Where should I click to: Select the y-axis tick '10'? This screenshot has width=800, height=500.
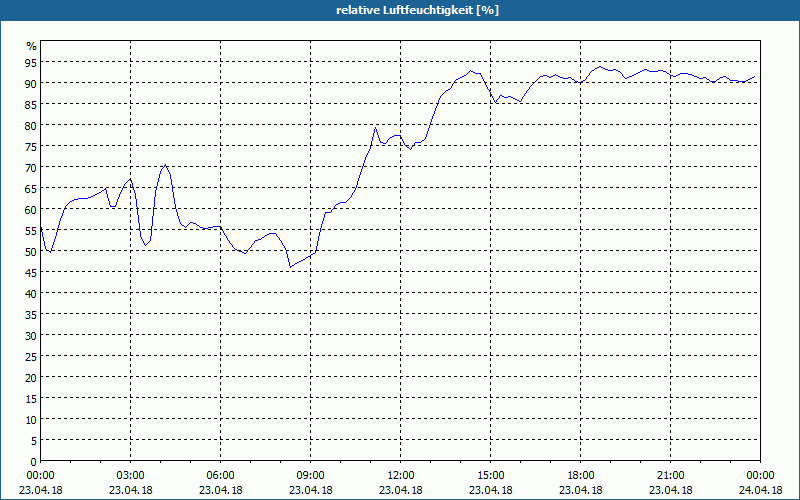click(x=31, y=420)
